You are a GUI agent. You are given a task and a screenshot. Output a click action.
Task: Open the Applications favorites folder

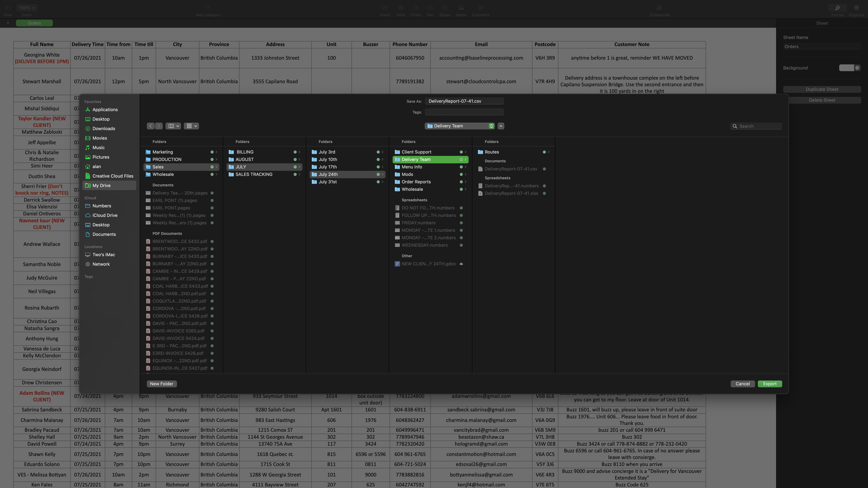point(105,110)
